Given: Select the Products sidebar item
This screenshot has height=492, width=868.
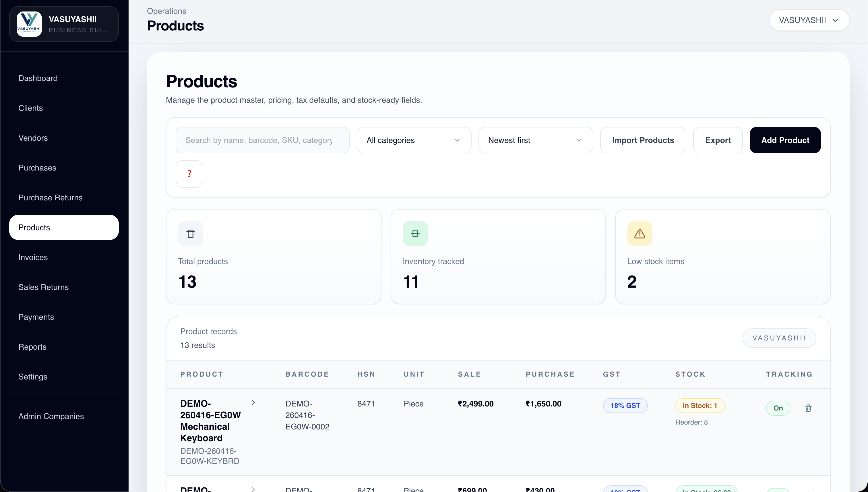Looking at the screenshot, I should (x=64, y=227).
